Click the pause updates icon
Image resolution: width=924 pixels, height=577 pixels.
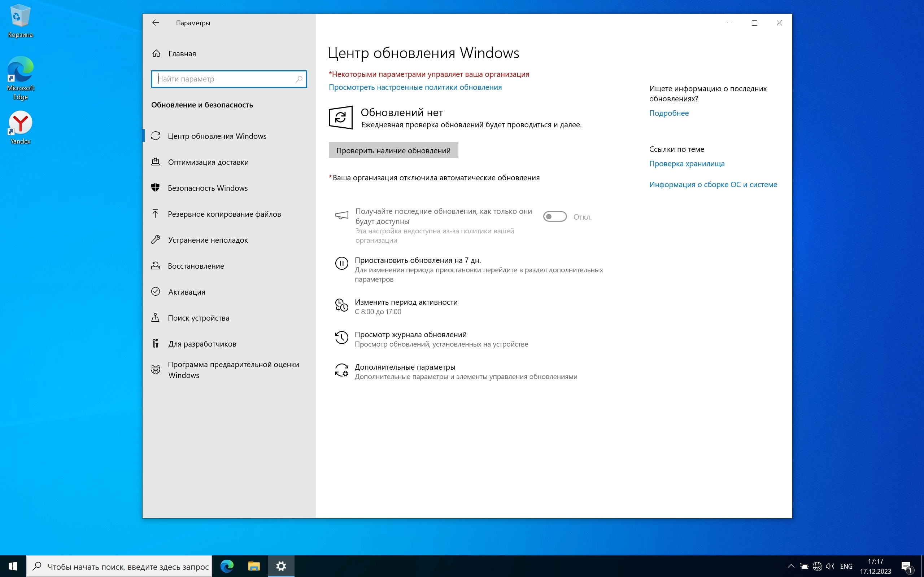click(341, 263)
